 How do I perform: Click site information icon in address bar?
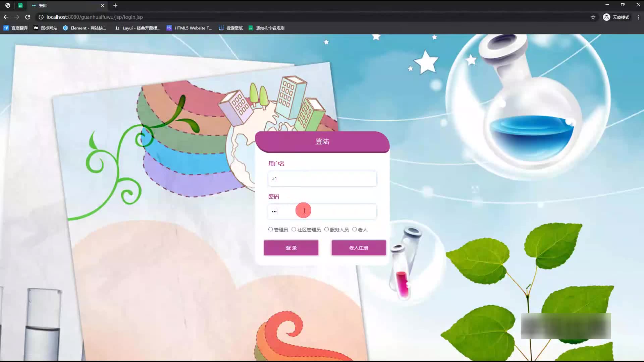coord(41,17)
